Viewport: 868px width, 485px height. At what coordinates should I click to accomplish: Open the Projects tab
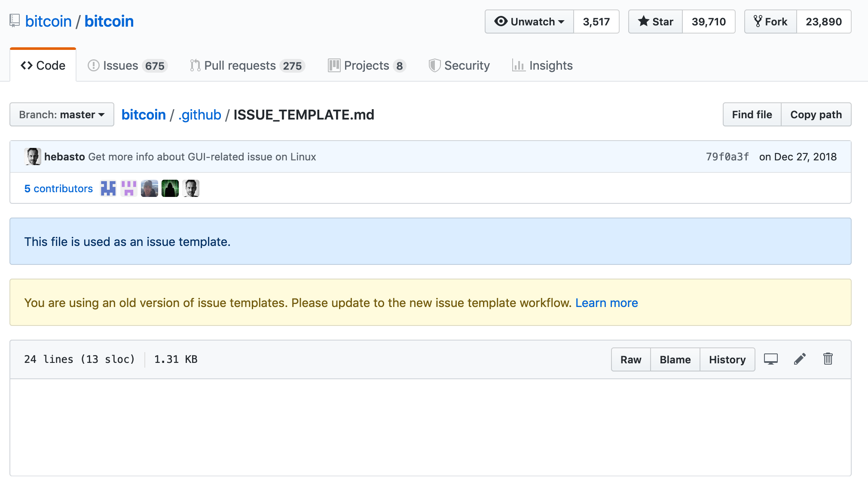pos(367,65)
